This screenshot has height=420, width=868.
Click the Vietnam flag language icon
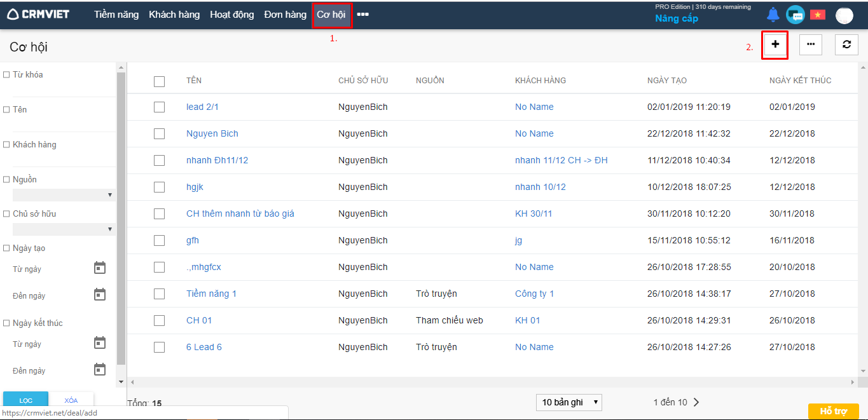click(x=817, y=15)
